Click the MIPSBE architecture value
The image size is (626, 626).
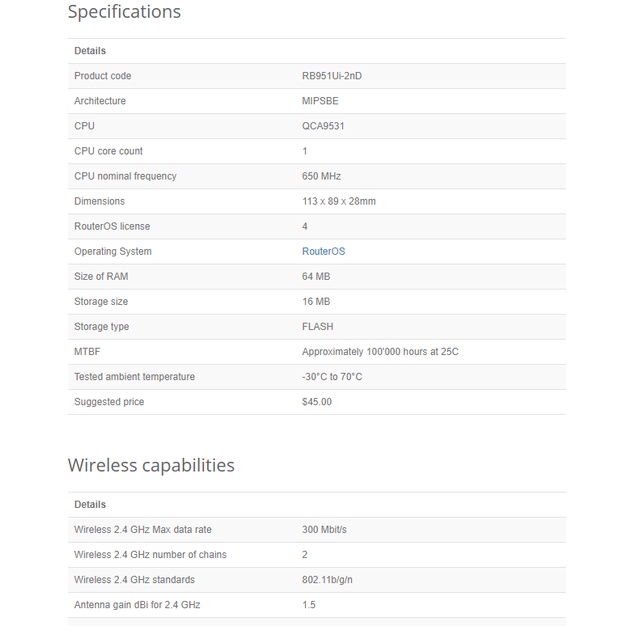(326, 101)
